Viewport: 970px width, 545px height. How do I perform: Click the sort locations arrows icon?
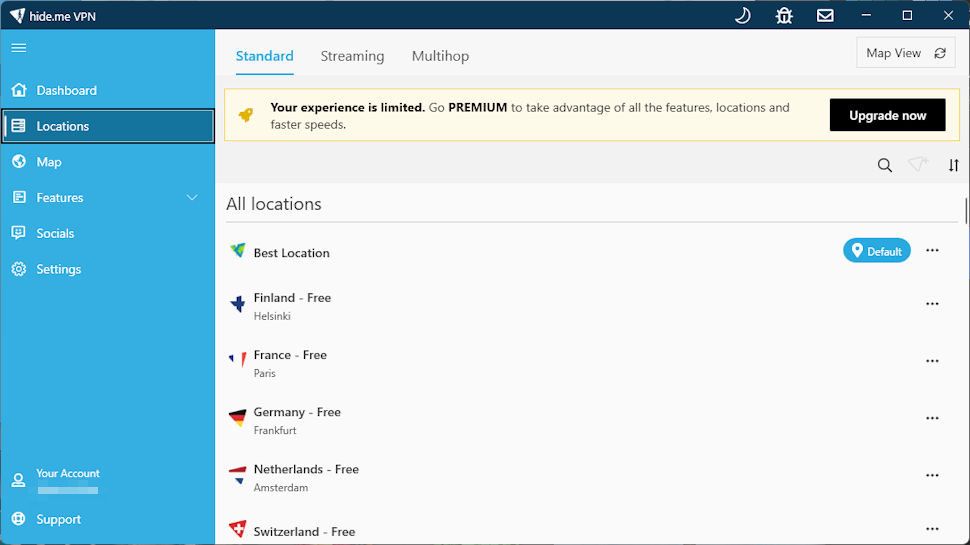tap(953, 165)
